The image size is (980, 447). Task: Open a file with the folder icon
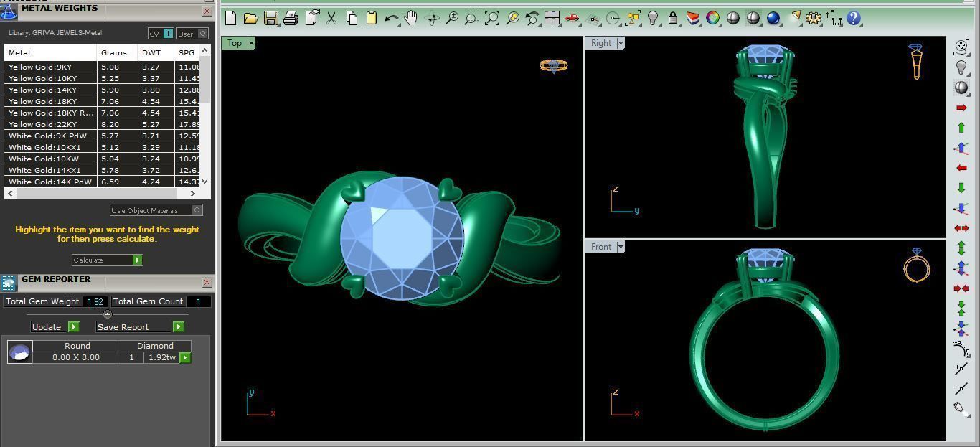pyautogui.click(x=251, y=19)
